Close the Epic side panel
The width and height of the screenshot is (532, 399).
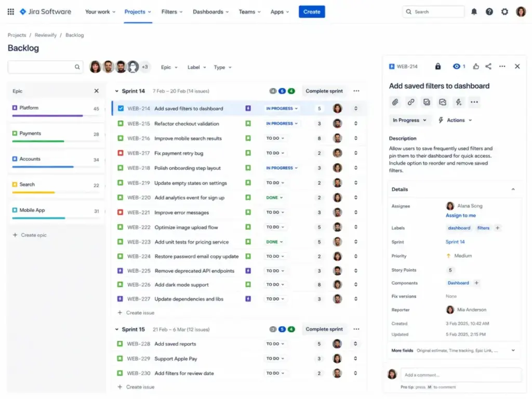click(96, 91)
